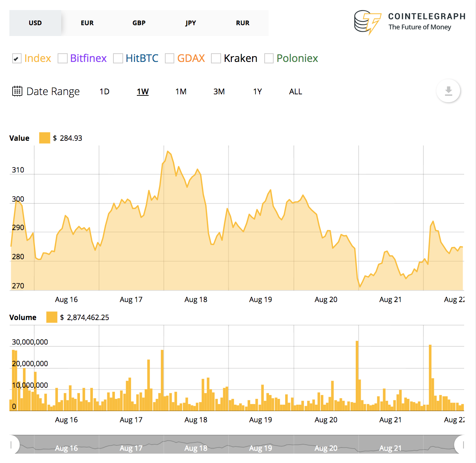Switch currency to EUR

click(87, 23)
